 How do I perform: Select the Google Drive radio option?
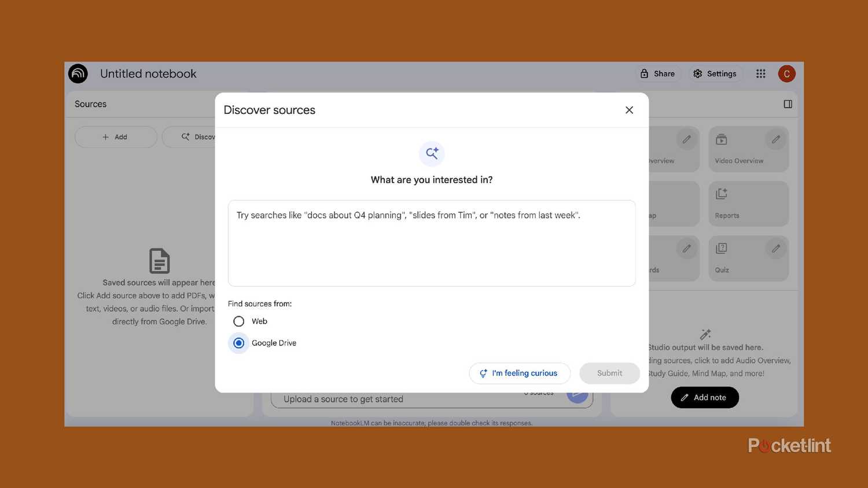238,343
